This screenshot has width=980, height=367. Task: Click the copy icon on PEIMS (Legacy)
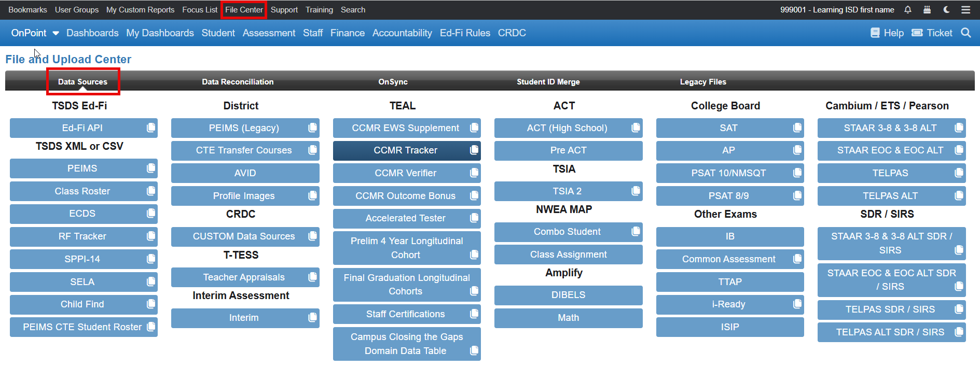[x=312, y=128]
